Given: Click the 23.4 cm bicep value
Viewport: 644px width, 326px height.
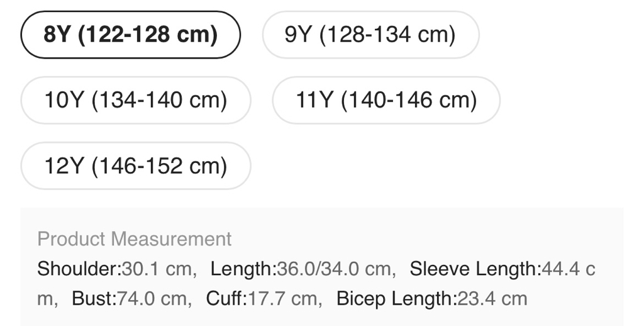Looking at the screenshot, I should tap(492, 298).
